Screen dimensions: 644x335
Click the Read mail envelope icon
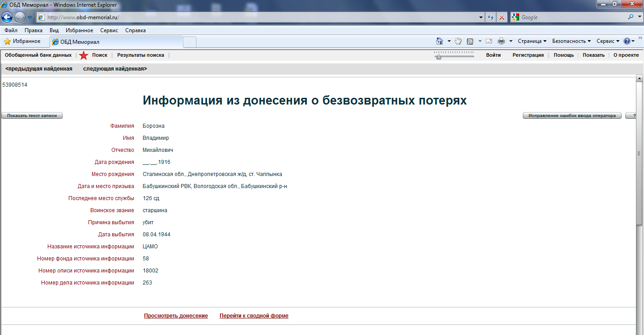coord(489,41)
